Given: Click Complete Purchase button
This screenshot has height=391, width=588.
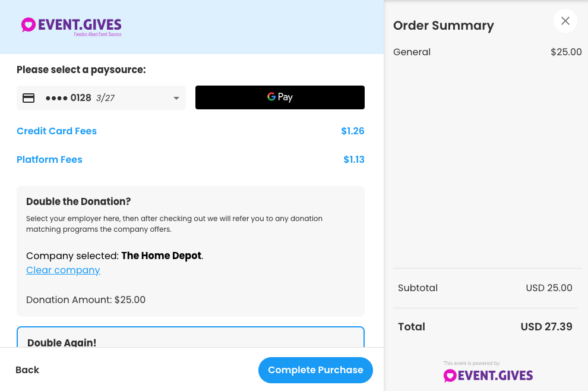Looking at the screenshot, I should 315,370.
